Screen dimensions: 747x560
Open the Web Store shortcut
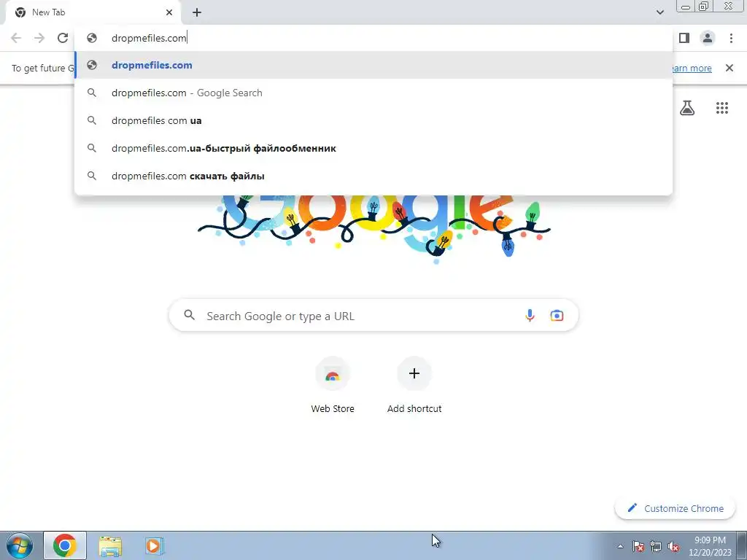click(333, 386)
